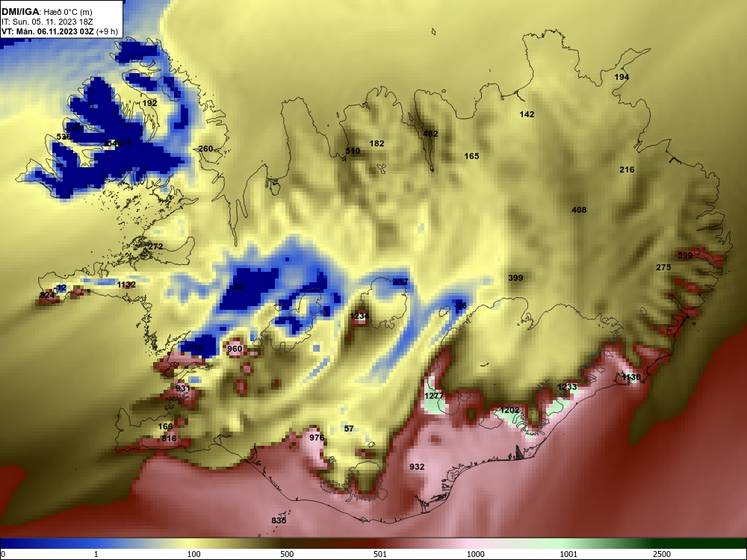The height and width of the screenshot is (560, 747).
Task: Click the legend label 0
Action: tap(3, 554)
